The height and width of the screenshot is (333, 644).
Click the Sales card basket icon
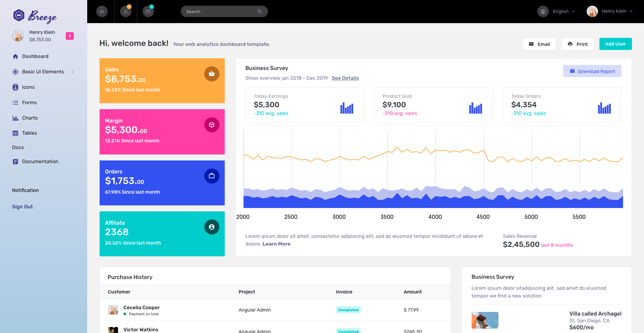212,74
